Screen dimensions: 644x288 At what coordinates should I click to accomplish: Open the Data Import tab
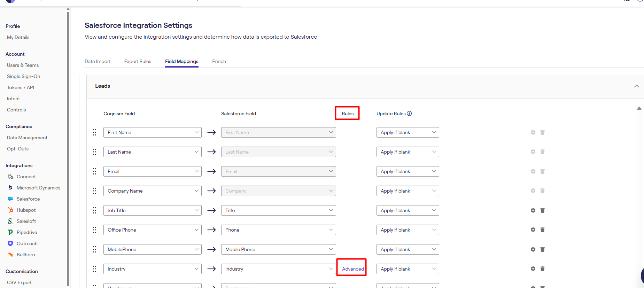[98, 61]
